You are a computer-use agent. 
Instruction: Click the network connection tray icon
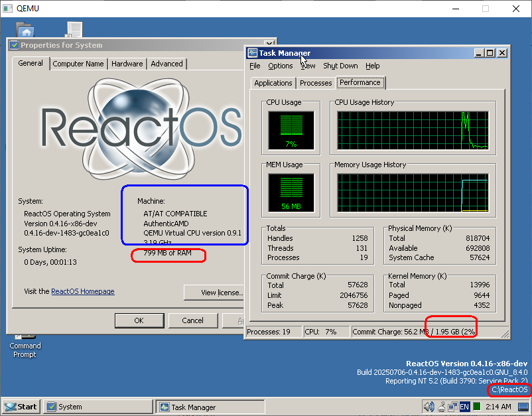452,407
